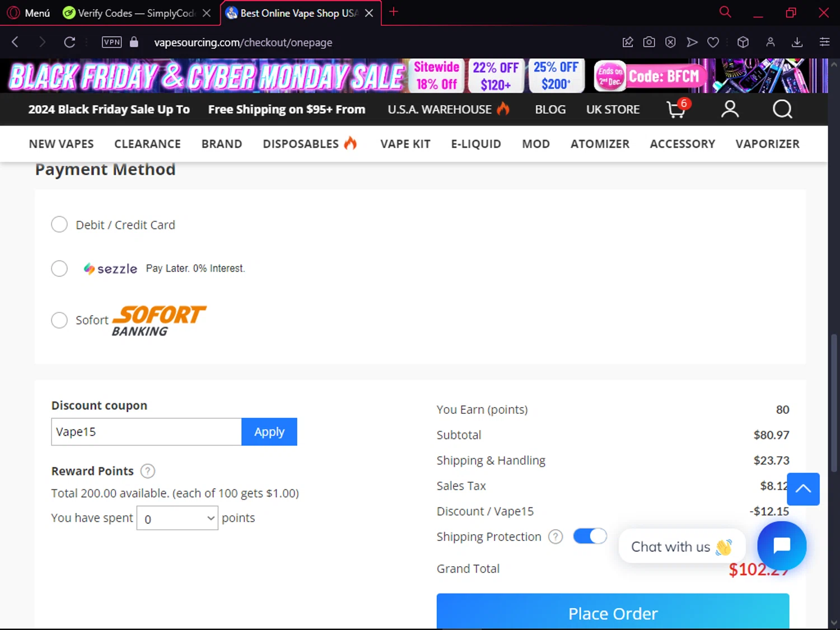Open CLEARANCE menu
This screenshot has height=630, width=840.
pos(147,144)
